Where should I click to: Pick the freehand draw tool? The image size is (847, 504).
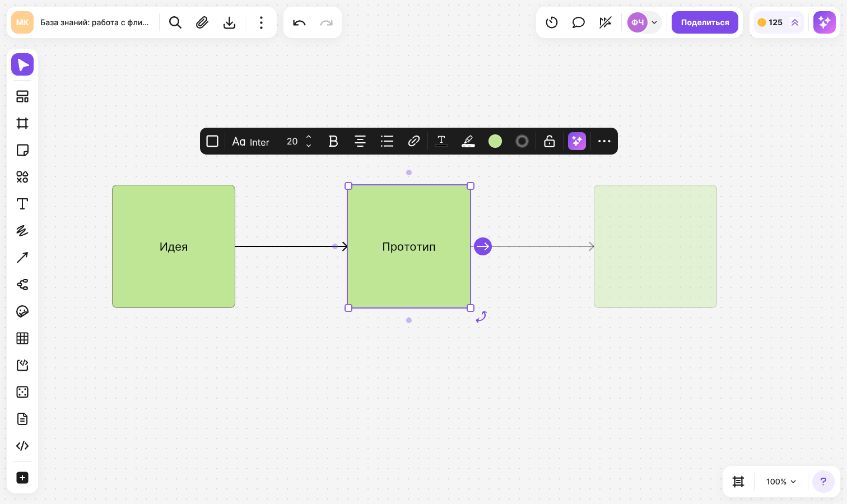click(x=22, y=231)
